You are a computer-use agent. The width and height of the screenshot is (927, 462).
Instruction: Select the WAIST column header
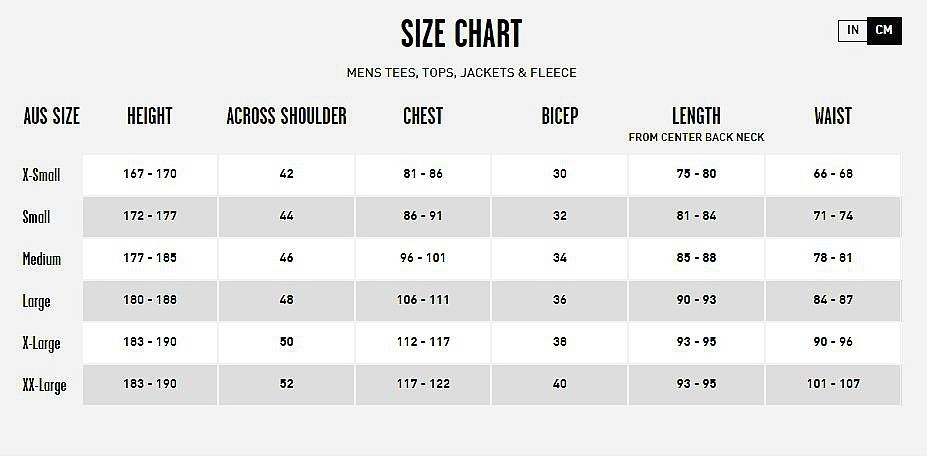pyautogui.click(x=832, y=116)
